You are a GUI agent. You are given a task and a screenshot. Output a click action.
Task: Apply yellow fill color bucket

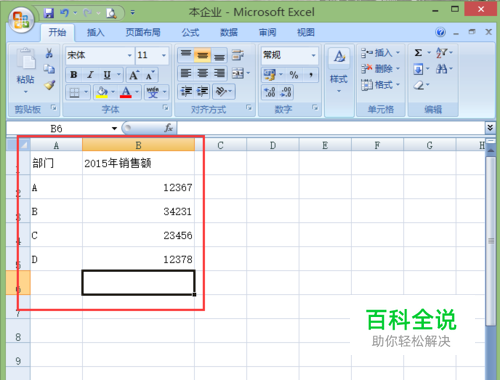pos(102,92)
